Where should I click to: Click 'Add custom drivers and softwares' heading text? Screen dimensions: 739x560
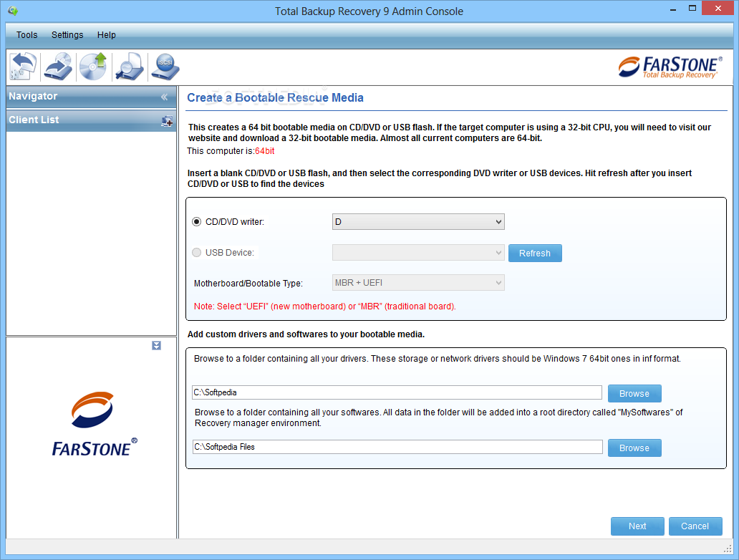pyautogui.click(x=306, y=334)
